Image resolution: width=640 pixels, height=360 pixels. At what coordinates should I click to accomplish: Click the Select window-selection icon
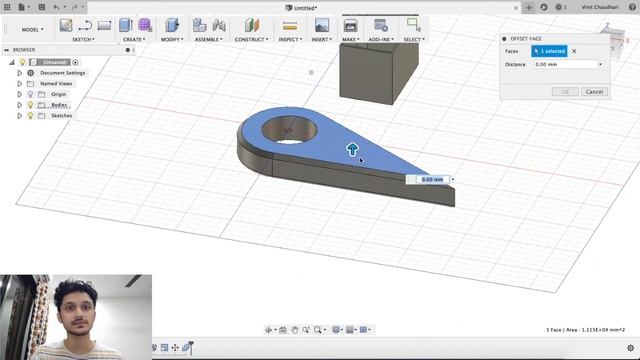[x=413, y=24]
